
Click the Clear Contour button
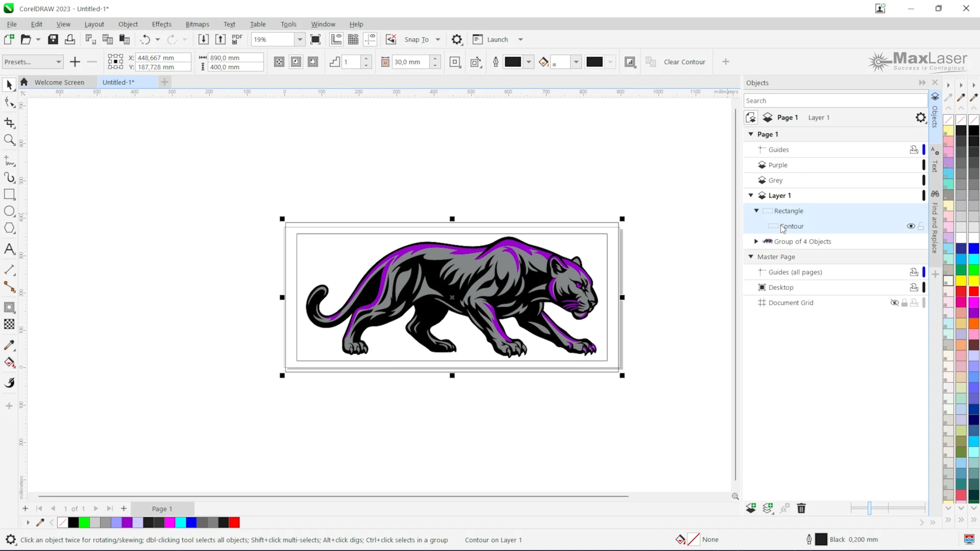[x=684, y=62]
